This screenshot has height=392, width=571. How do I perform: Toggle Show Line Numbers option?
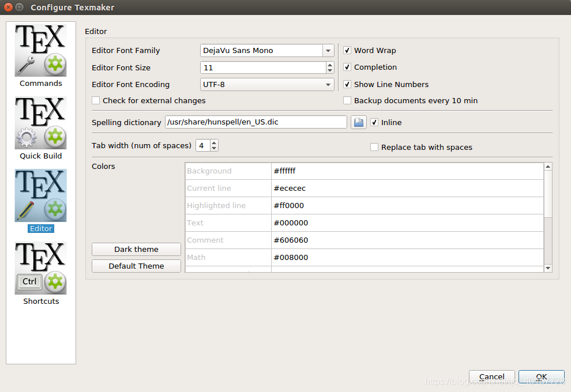tap(347, 84)
